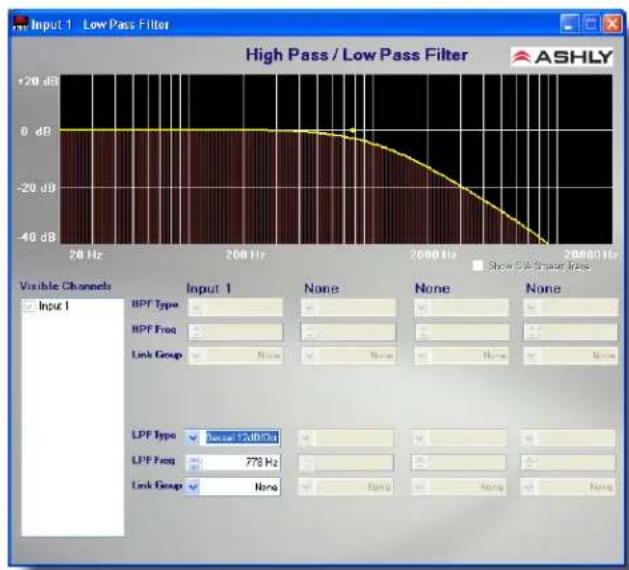Click the 20 Hz axis label
Viewport: 629px width, 570px height.
click(85, 255)
